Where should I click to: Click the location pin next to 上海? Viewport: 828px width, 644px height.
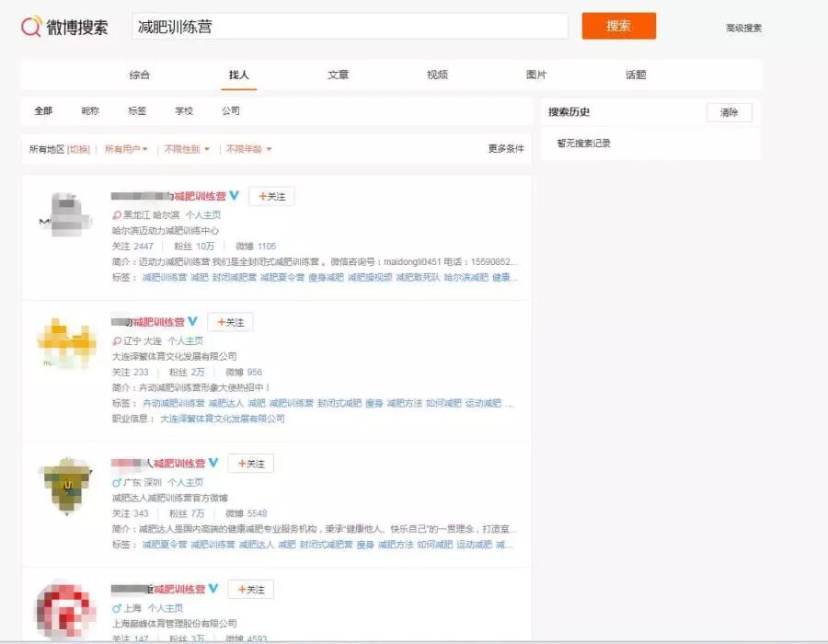[x=117, y=607]
